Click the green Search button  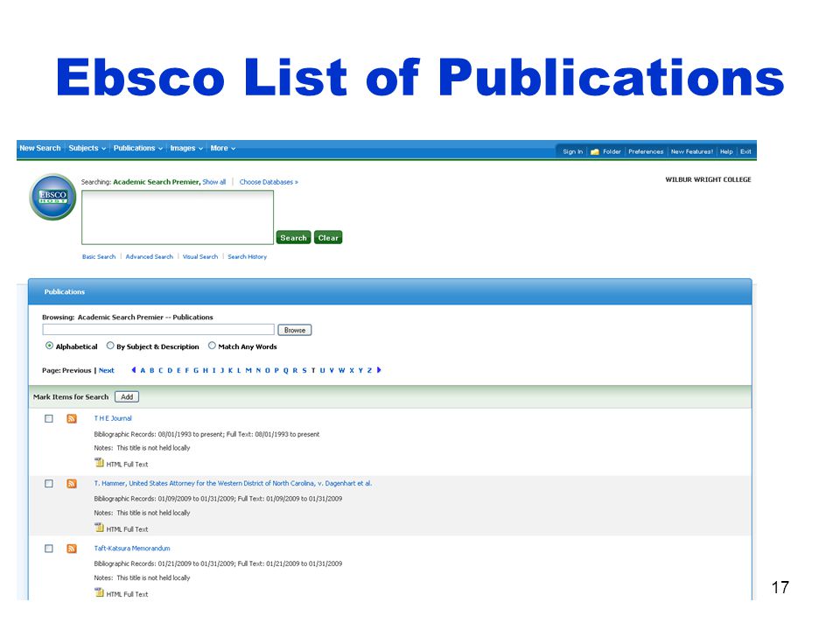294,237
